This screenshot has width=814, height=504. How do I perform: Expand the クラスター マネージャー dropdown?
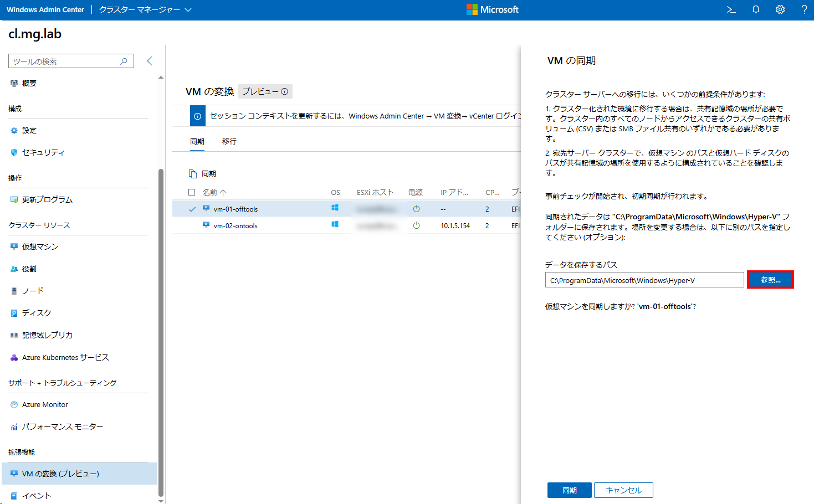click(188, 10)
